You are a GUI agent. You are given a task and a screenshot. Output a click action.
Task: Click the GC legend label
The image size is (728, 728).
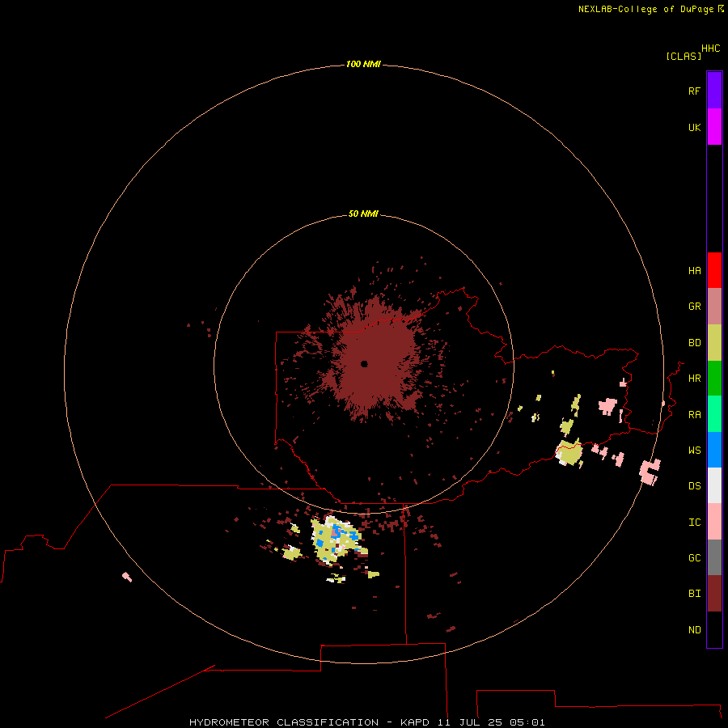tap(695, 557)
